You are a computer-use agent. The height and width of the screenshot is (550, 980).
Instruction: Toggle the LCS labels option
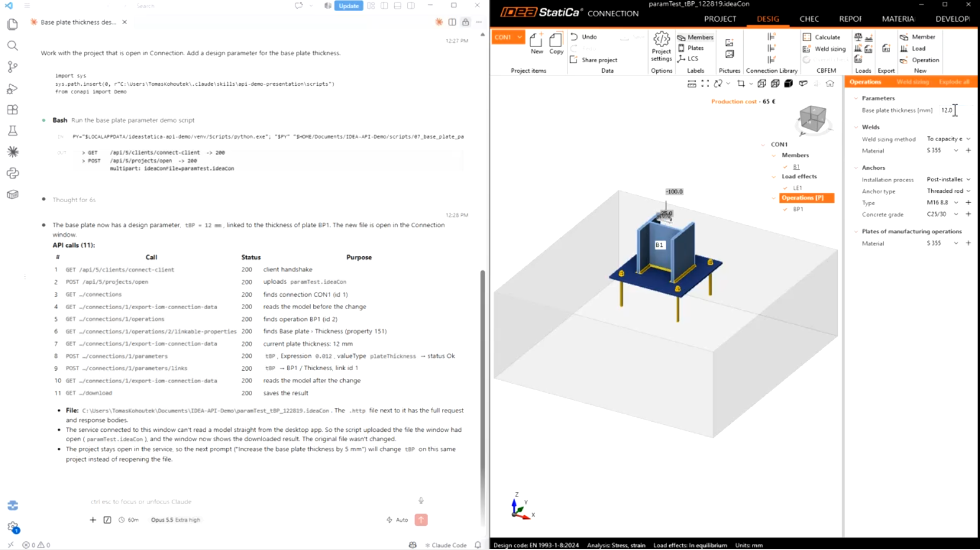[x=688, y=59]
